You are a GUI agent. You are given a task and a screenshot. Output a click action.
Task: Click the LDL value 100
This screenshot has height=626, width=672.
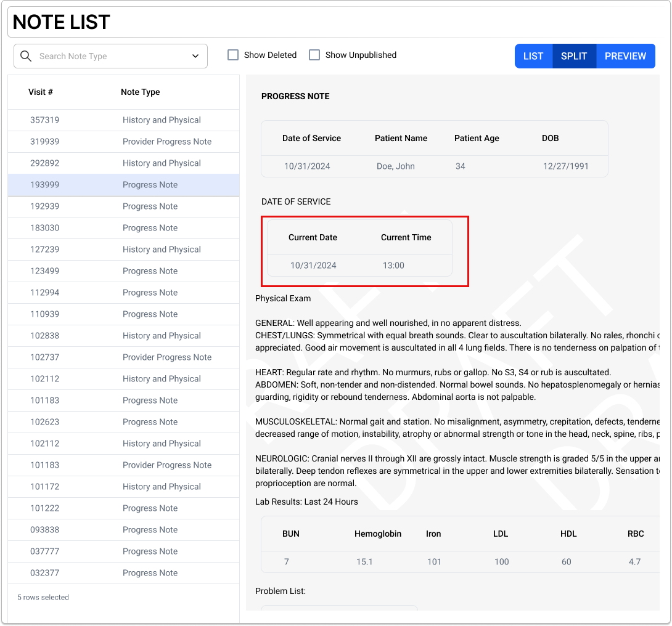(501, 562)
